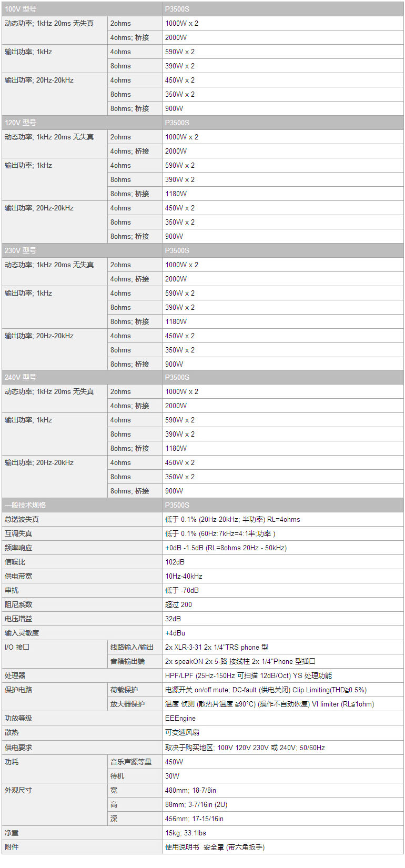Screen dimensions: 405x868
Task: Click the 230V 型号 section header
Action: [x=202, y=250]
